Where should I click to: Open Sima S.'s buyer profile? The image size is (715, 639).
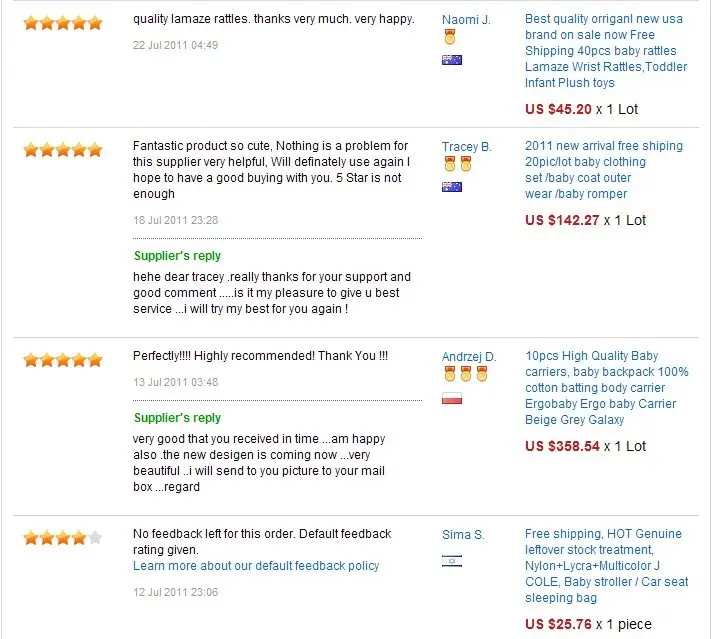click(x=463, y=534)
